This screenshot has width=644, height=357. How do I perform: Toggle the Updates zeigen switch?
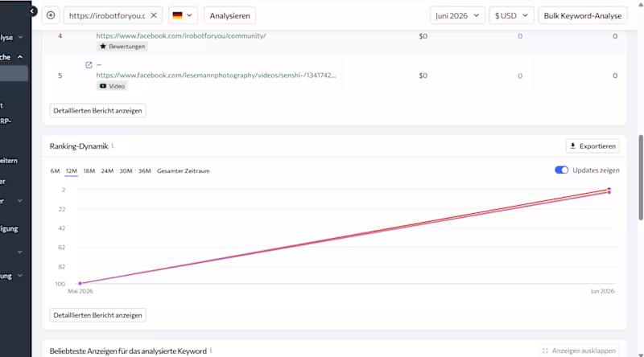(x=561, y=170)
